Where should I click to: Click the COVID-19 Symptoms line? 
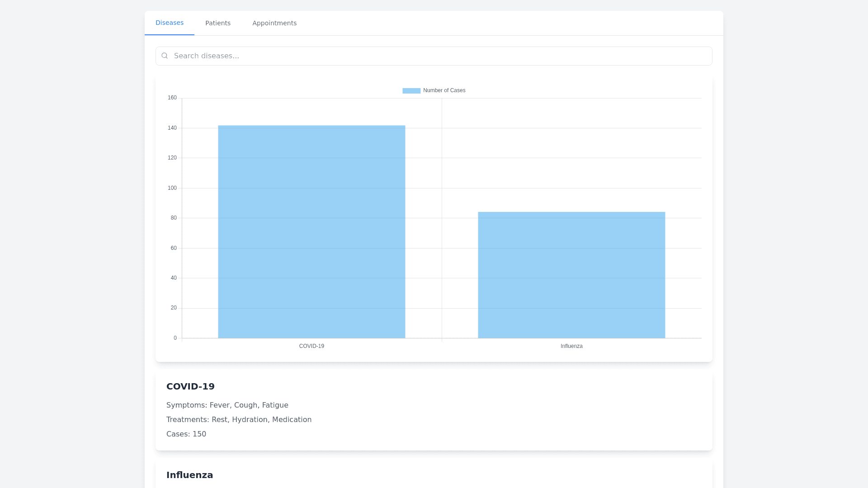point(227,405)
